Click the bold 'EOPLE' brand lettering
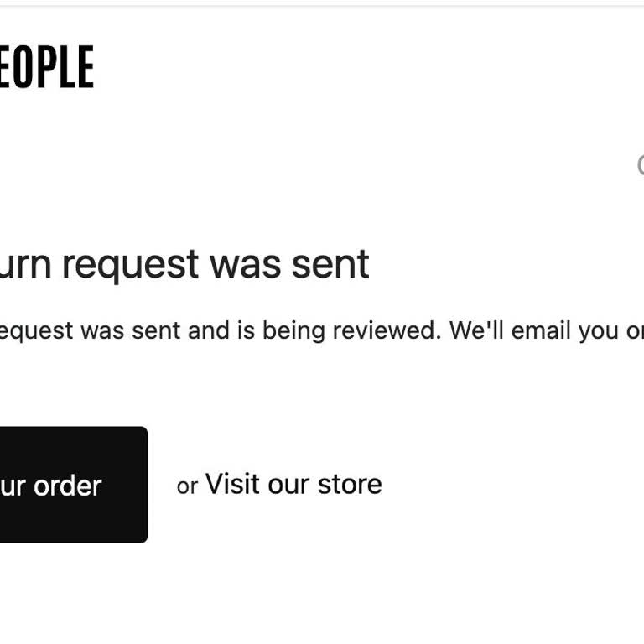Screen dimensions: 644x644 46,68
